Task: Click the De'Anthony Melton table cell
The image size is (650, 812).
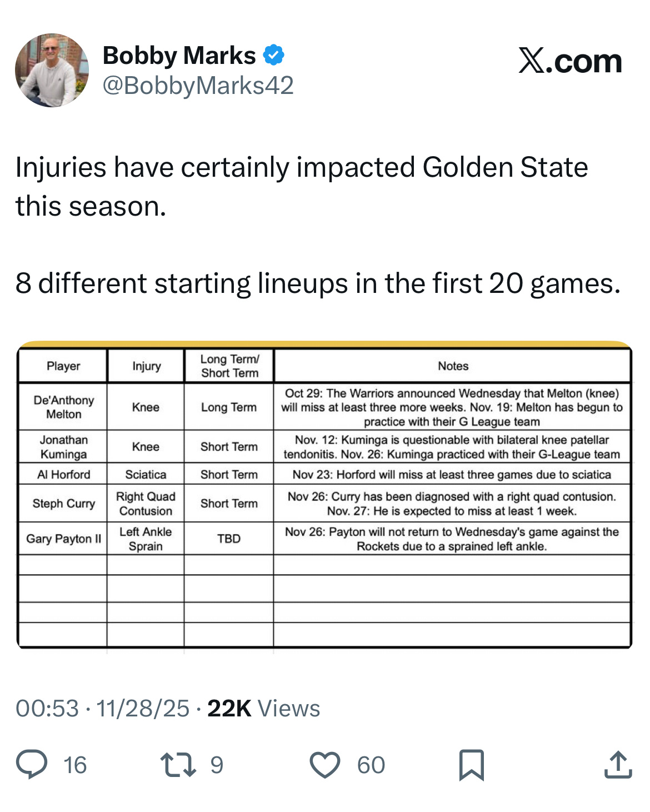Action: 63,407
